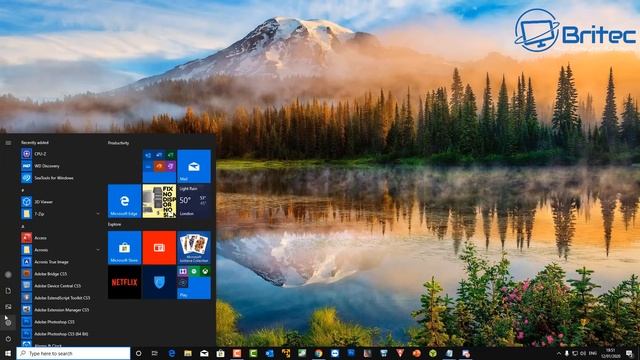Open Task View on the taskbar
This screenshot has width=640, height=360.
tap(155, 353)
